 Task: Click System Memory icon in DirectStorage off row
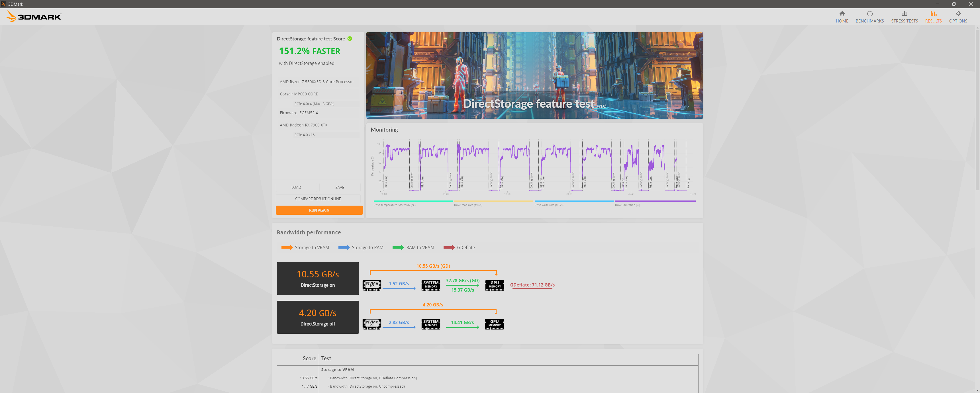point(431,324)
